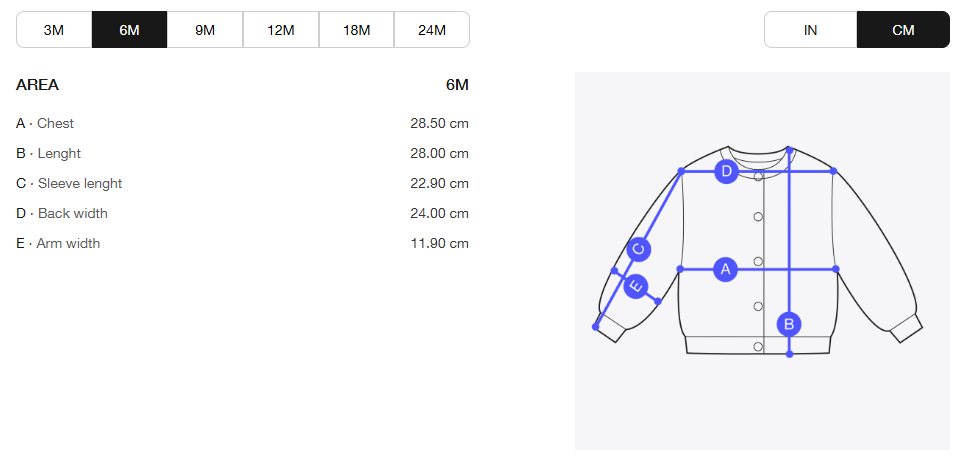Viewport: 957px width, 459px height.
Task: Click the 28.50 cm chest value
Action: 439,124
